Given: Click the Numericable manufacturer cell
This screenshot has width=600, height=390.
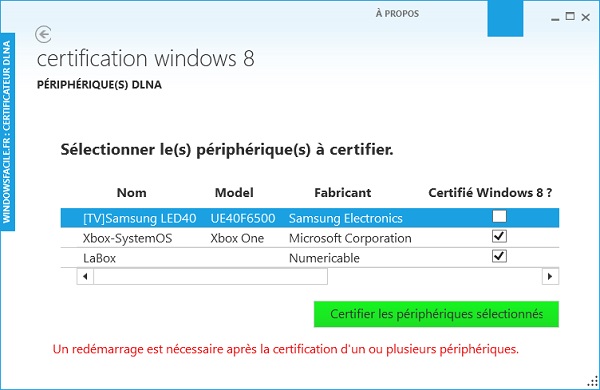Looking at the screenshot, I should coord(324,258).
